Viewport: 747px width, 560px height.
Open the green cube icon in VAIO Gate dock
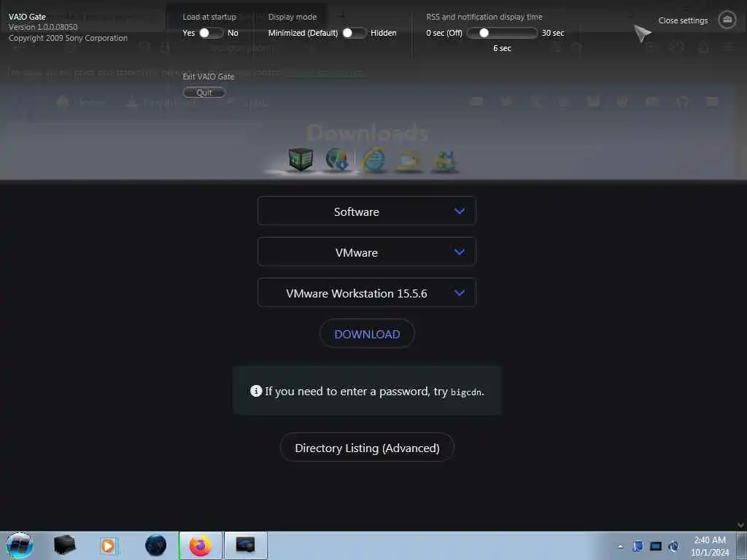pyautogui.click(x=301, y=159)
